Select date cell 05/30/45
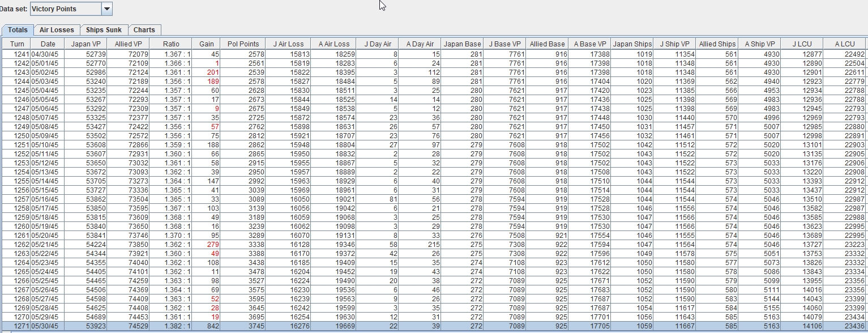 coord(48,326)
